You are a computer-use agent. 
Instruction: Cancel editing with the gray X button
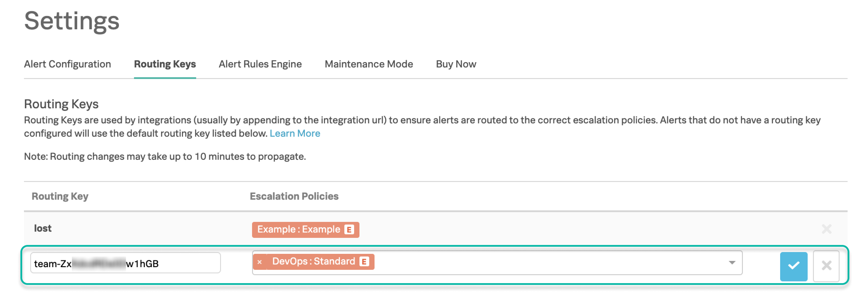point(826,266)
